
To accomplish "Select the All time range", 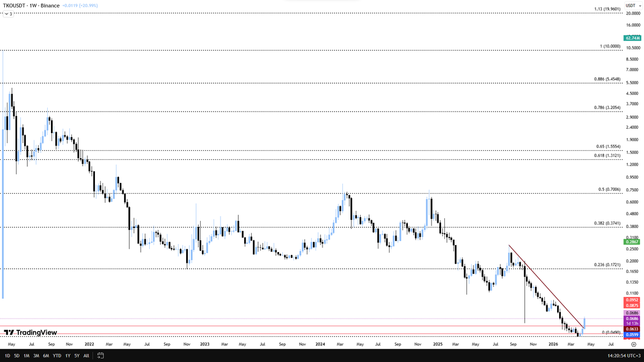I will tap(86, 356).
